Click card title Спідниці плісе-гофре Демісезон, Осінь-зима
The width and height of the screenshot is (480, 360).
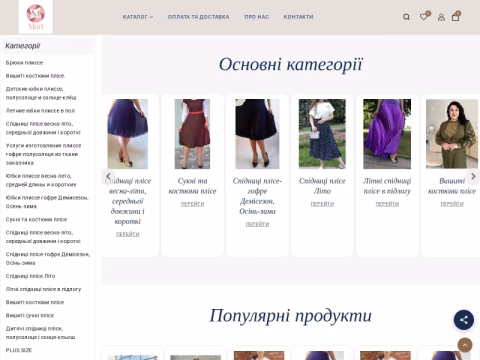coord(257,196)
